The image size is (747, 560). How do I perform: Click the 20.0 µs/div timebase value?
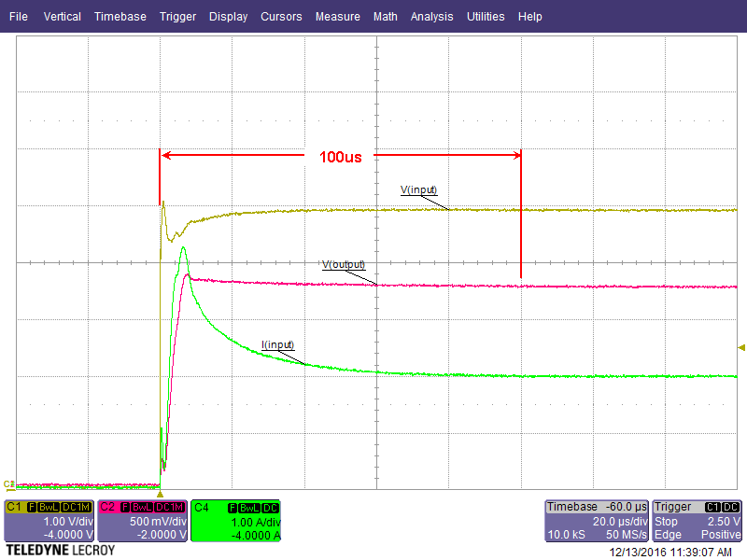620,522
